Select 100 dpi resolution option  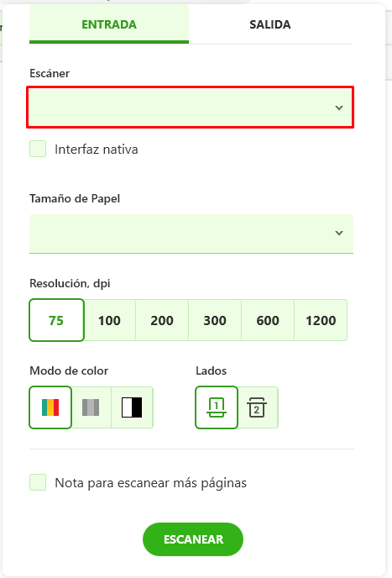109,320
